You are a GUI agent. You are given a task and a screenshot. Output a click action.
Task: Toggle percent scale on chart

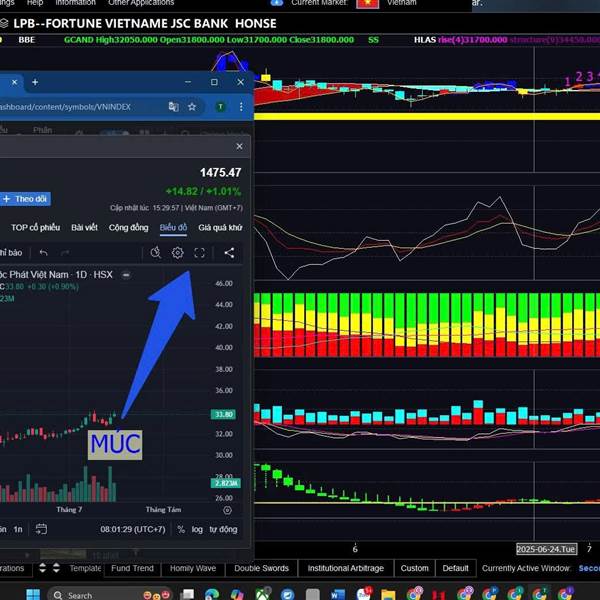click(181, 529)
